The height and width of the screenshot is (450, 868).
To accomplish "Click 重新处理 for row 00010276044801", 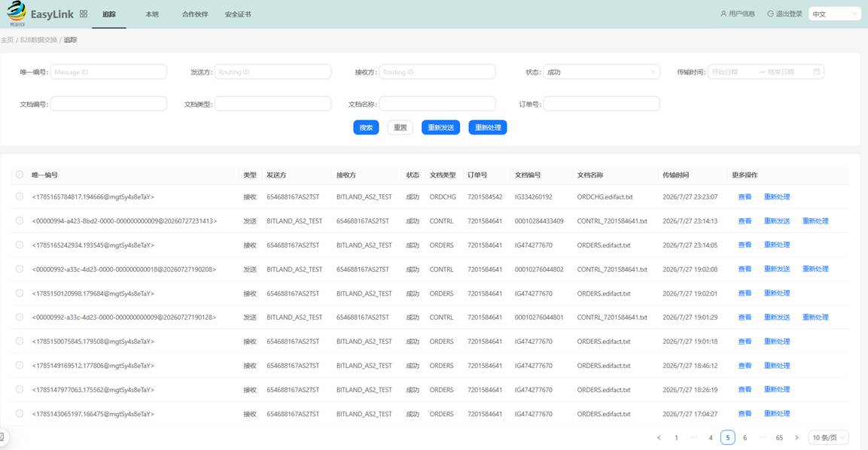I will click(815, 317).
